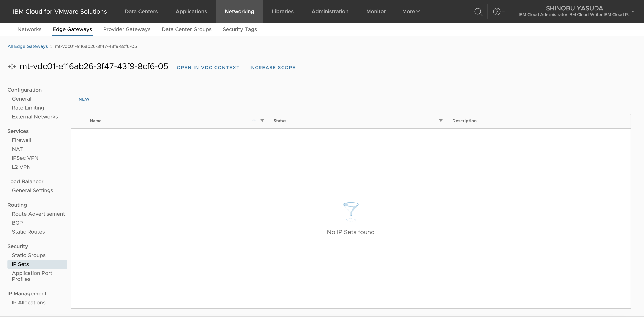Open the Administration menu

pyautogui.click(x=330, y=12)
